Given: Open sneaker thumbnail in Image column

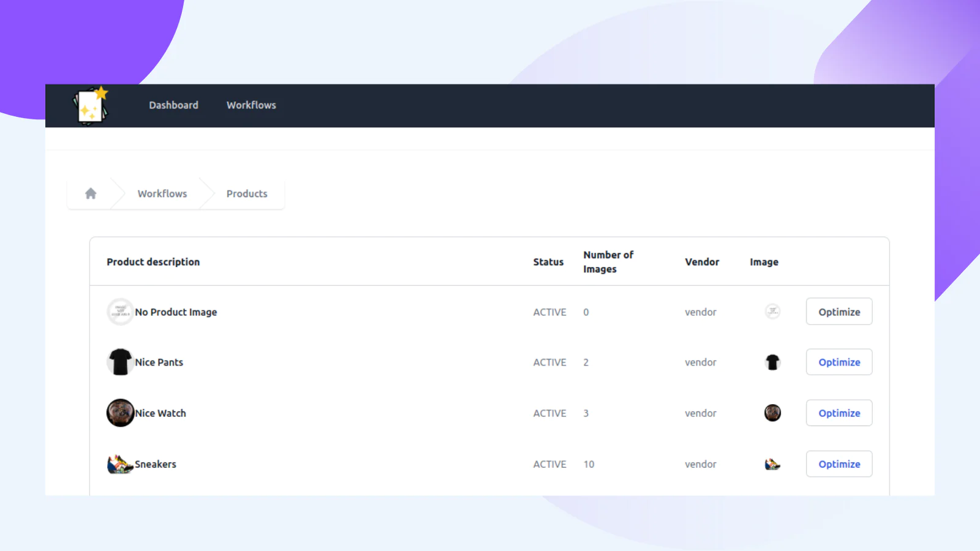Looking at the screenshot, I should pos(772,464).
